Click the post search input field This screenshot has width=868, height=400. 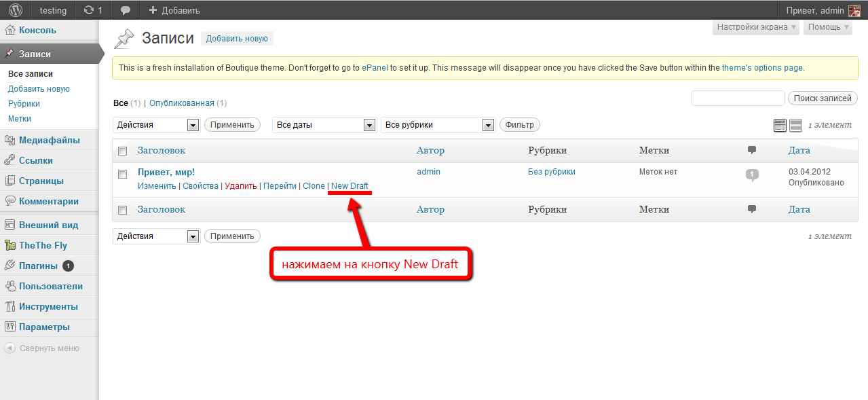pos(738,98)
